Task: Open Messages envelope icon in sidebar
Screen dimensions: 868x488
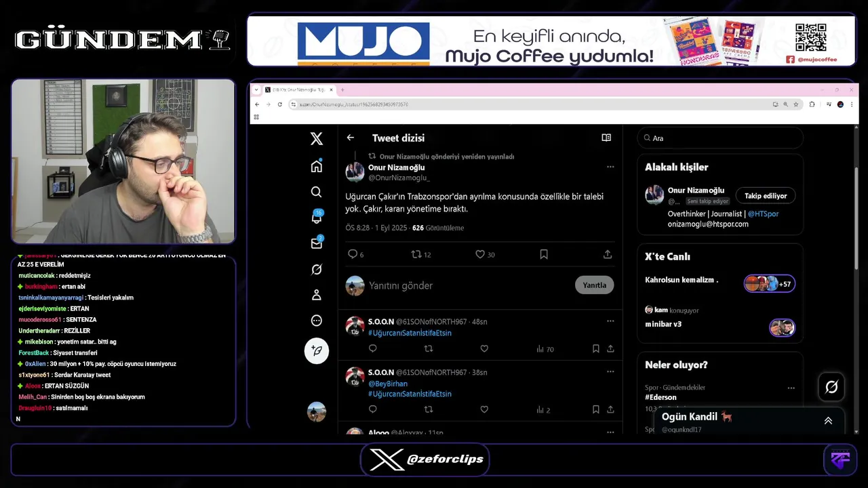Action: pos(317,243)
